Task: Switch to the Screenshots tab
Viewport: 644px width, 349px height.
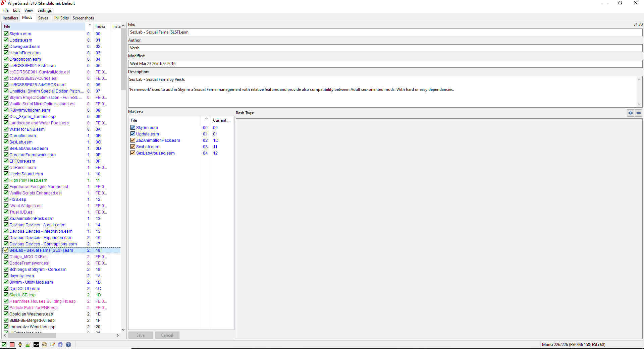Action: coord(83,18)
